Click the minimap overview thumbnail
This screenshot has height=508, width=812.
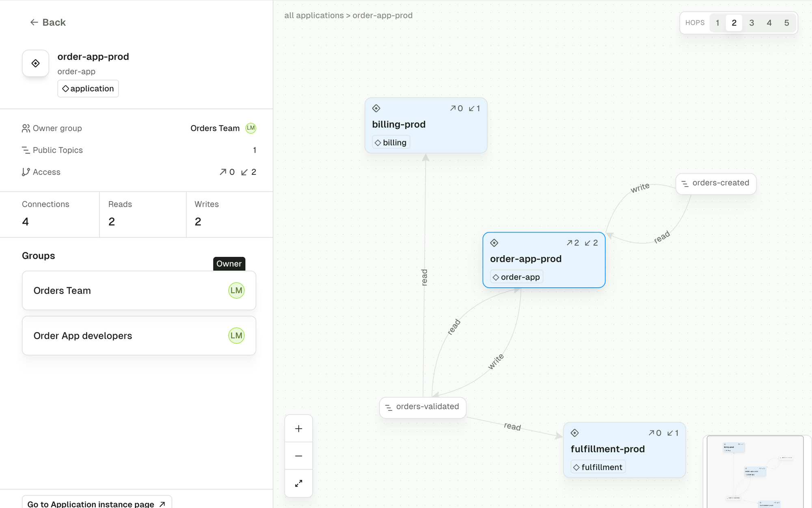click(x=755, y=472)
